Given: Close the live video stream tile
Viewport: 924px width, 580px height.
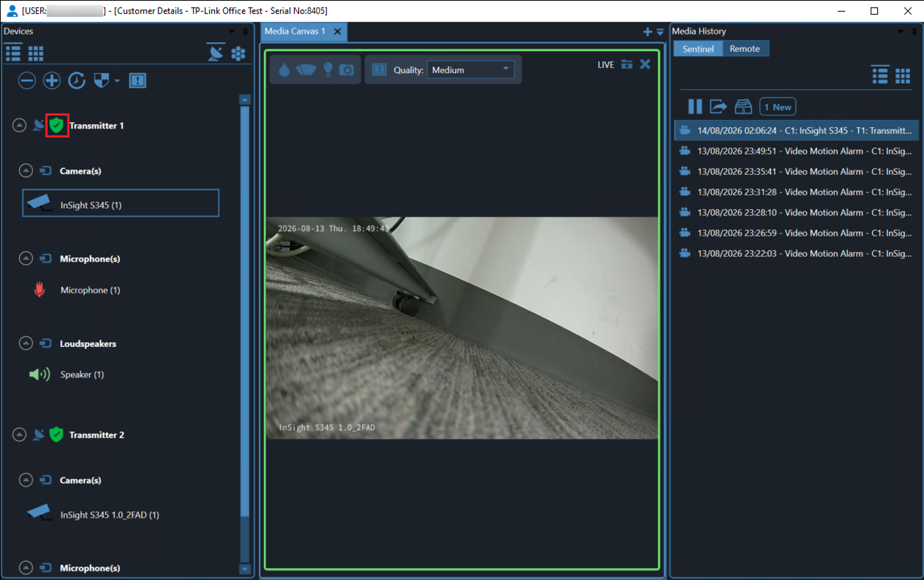Looking at the screenshot, I should pos(645,65).
